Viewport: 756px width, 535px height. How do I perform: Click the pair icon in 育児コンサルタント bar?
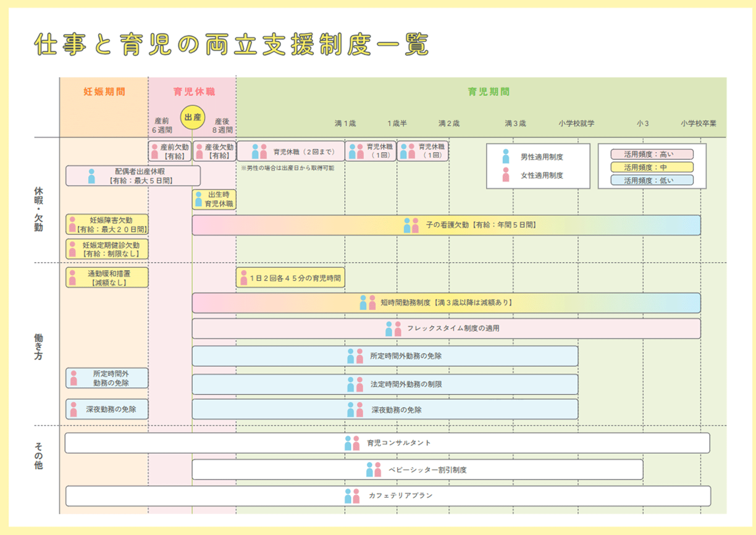point(352,443)
